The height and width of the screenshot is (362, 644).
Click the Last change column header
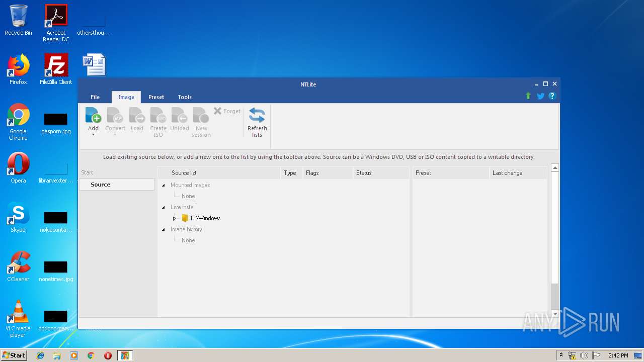coord(518,173)
